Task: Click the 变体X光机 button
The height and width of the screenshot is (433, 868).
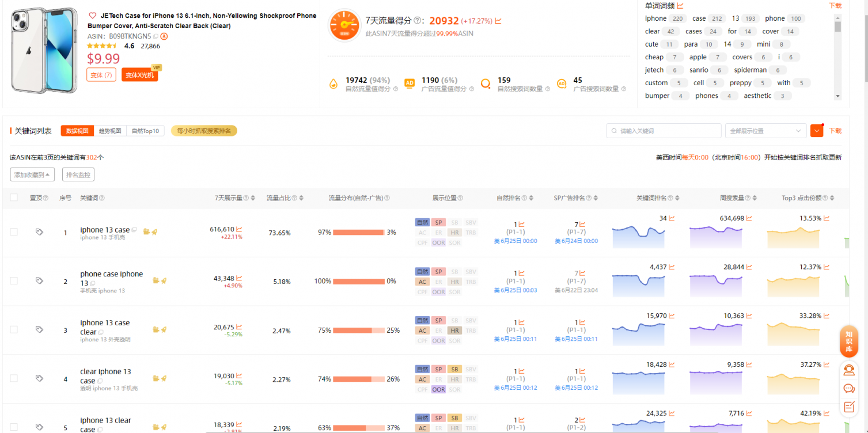Action: (139, 75)
